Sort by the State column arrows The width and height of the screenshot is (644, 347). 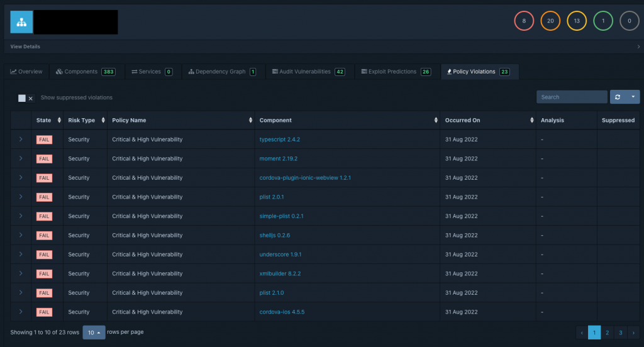coord(59,120)
